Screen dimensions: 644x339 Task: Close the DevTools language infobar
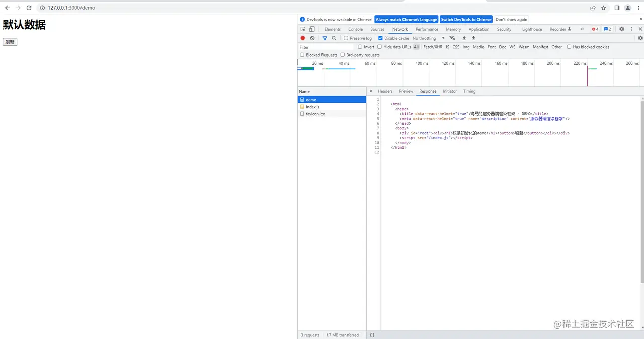coord(641,19)
